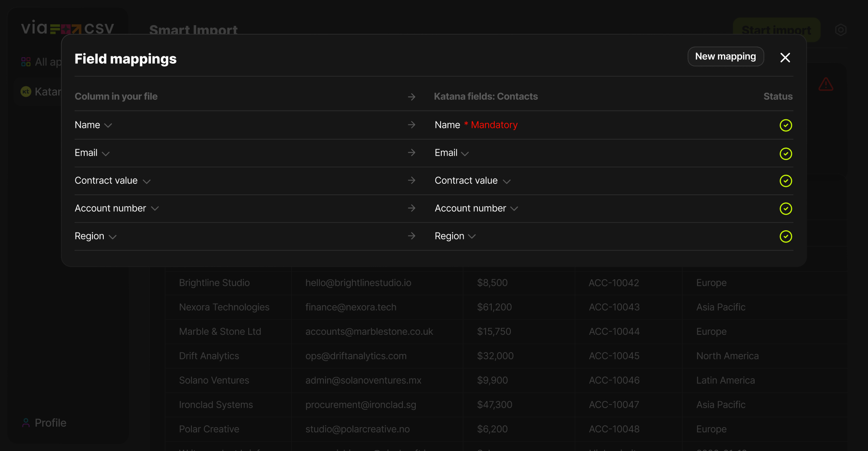Open the Katana Email field dropdown
Screen dimensions: 868x451
click(x=452, y=153)
